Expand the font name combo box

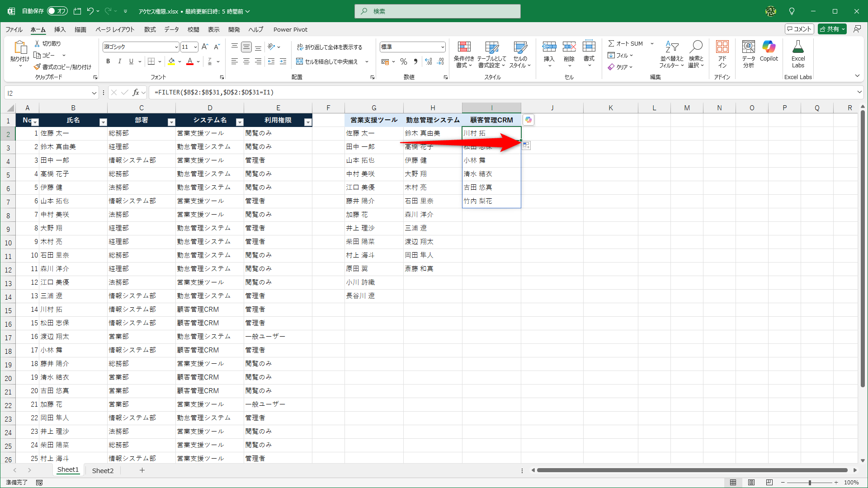click(x=176, y=47)
